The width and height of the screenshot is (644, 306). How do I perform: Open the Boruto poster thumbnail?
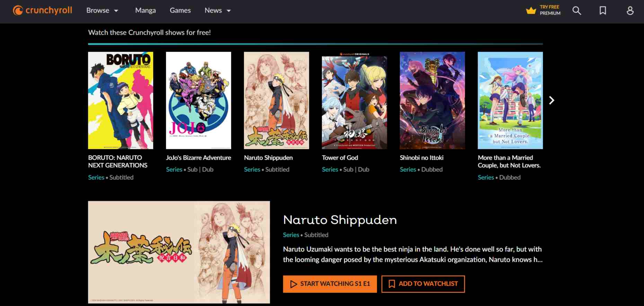121,100
